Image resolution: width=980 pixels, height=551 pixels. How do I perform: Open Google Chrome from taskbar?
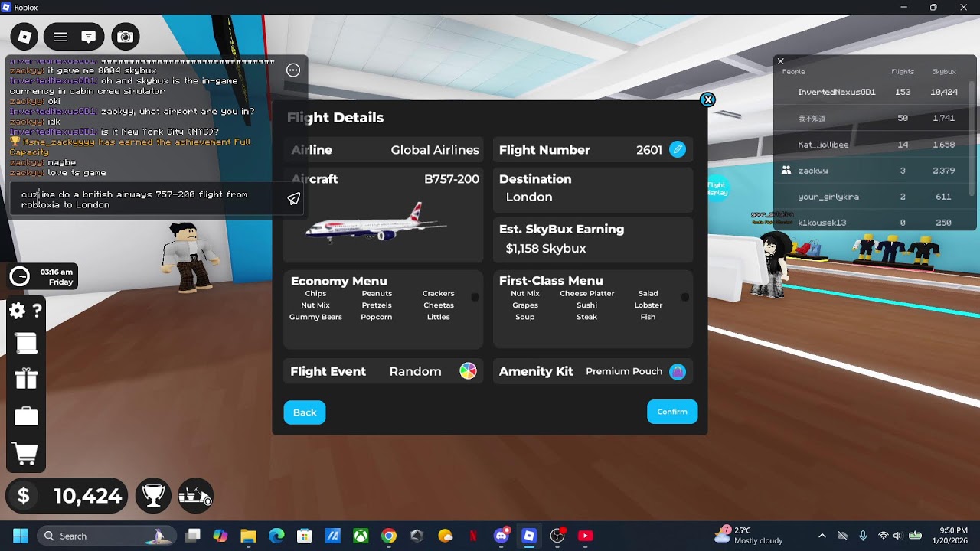click(x=389, y=536)
